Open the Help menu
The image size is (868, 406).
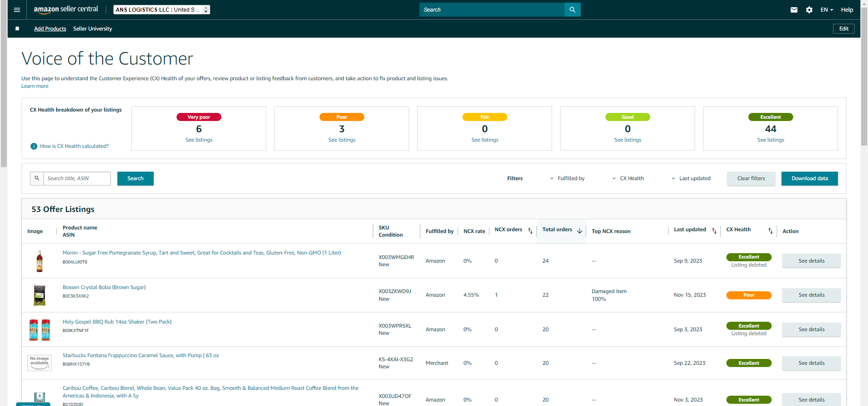tap(847, 10)
